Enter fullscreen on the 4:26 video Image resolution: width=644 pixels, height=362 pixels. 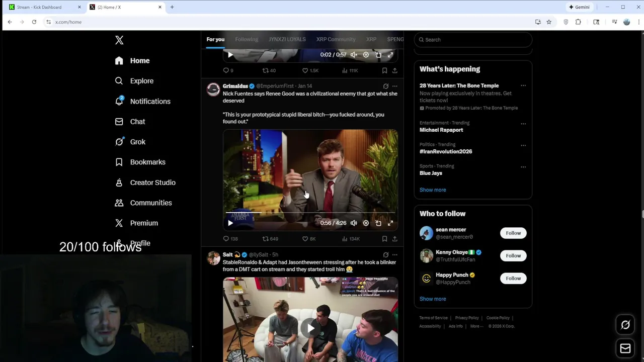click(x=390, y=223)
